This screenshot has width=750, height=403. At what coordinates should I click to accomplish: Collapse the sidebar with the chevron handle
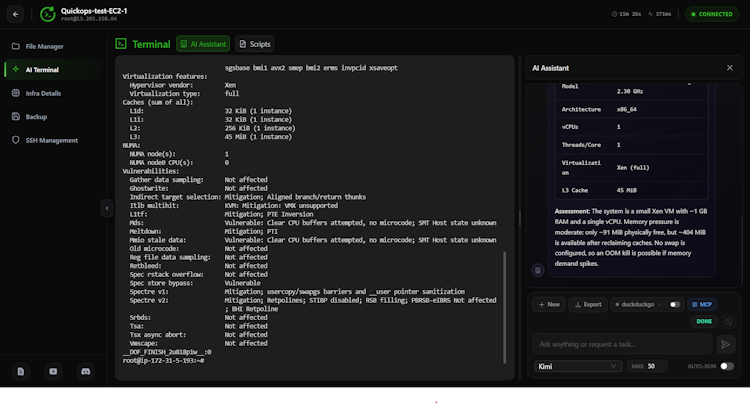(x=107, y=208)
